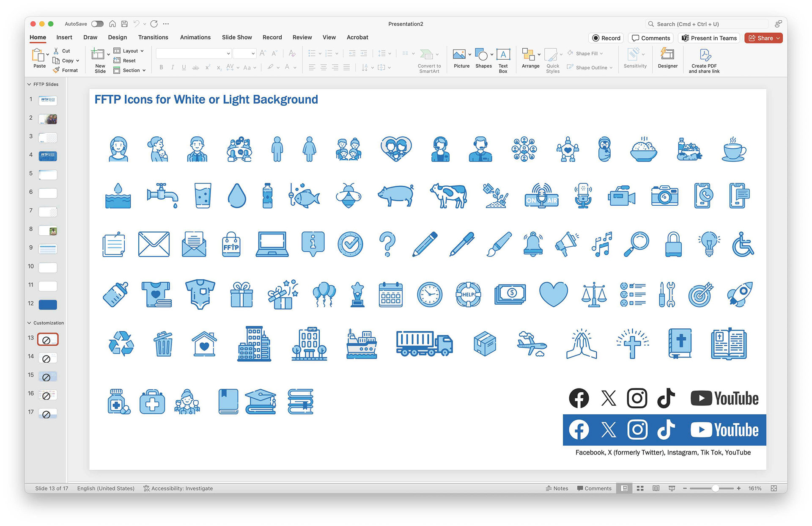Open Reading View from status bar
Screen dimensions: 812x526
pos(656,488)
